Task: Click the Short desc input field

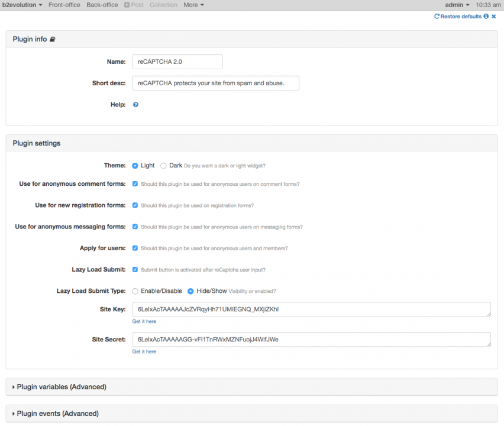Action: click(x=216, y=83)
